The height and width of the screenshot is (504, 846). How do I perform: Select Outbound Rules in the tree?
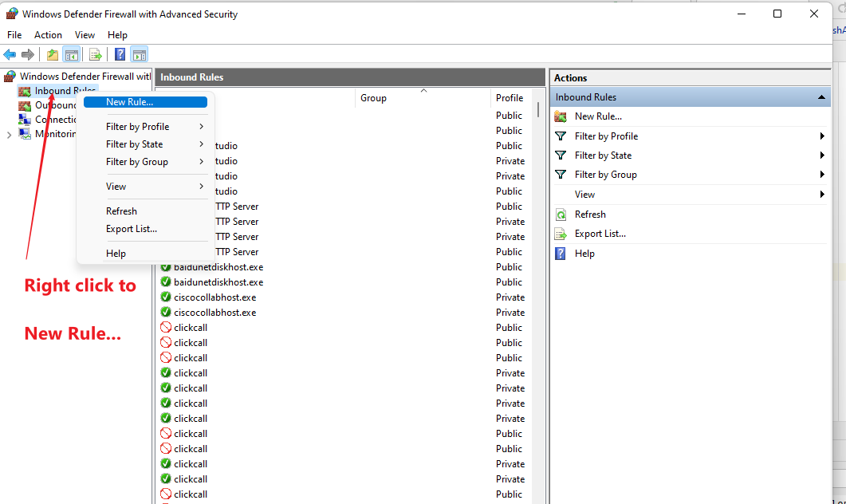pos(55,105)
